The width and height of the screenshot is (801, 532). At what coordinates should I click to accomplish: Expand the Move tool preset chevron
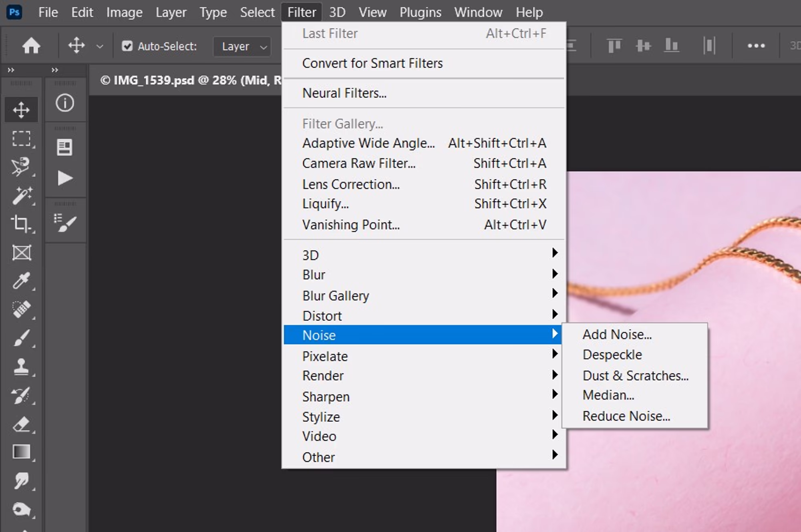pyautogui.click(x=100, y=47)
